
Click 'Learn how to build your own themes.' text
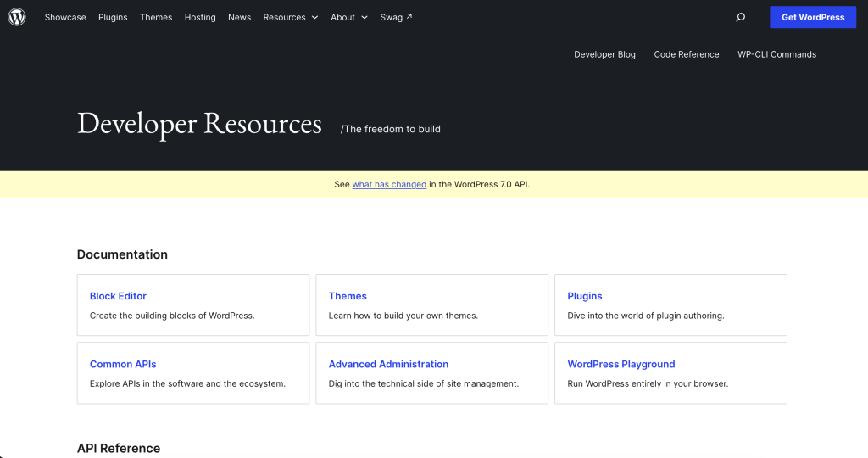tap(403, 316)
